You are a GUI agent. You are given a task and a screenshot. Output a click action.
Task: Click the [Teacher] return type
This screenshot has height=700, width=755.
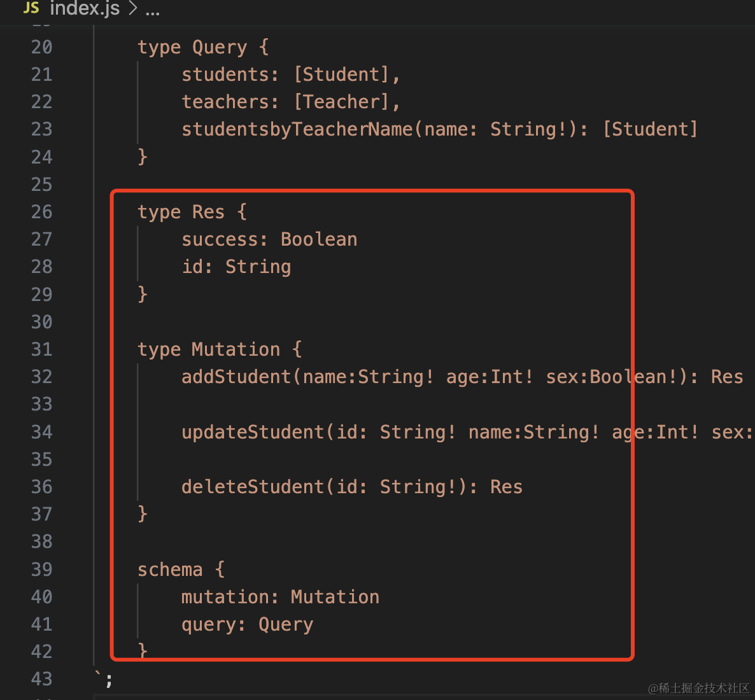point(341,102)
